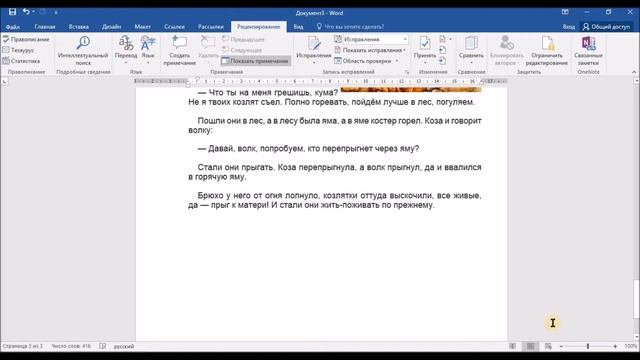Screen dimensions: 640x360
Task: Open the Исправления display mode combo box
Action: pos(371,39)
